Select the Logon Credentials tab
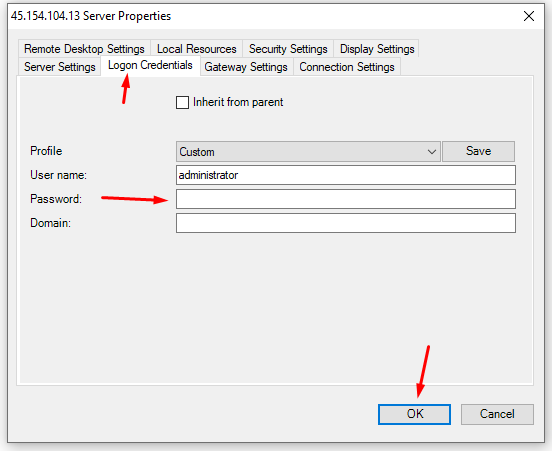This screenshot has height=451, width=552. [150, 65]
